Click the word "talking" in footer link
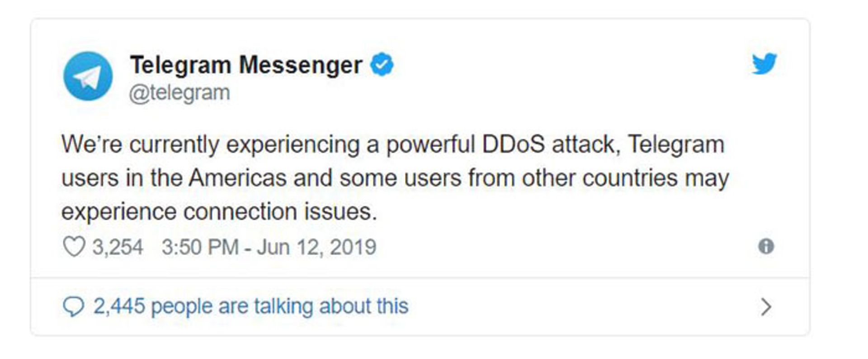This screenshot has width=868, height=359. pos(283,306)
